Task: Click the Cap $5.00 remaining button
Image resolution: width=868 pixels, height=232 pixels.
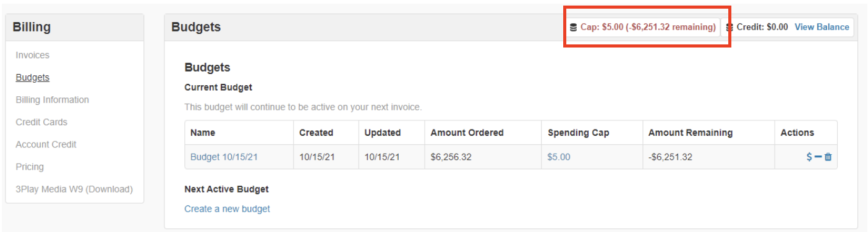Action: pos(642,27)
